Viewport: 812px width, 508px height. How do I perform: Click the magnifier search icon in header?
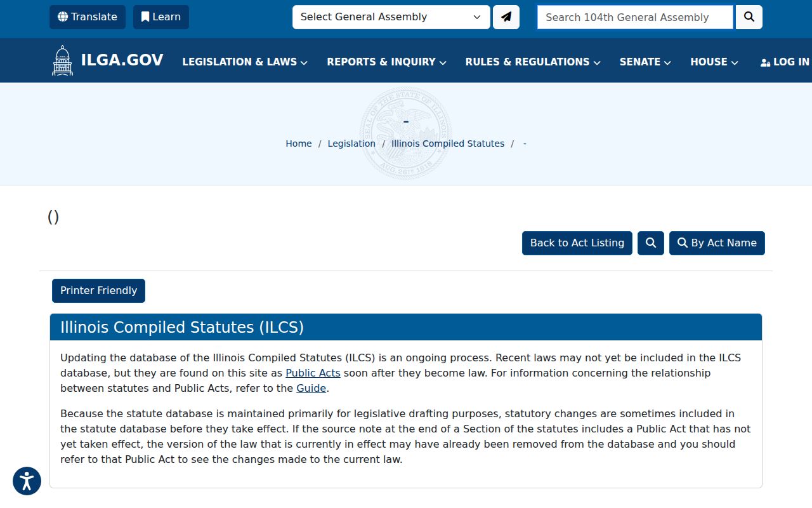[x=749, y=17]
